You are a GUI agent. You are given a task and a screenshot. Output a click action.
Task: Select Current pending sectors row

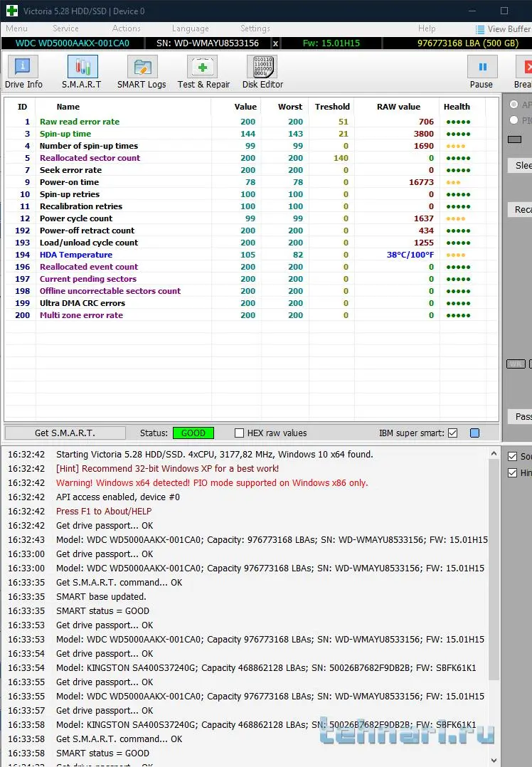[x=251, y=279]
